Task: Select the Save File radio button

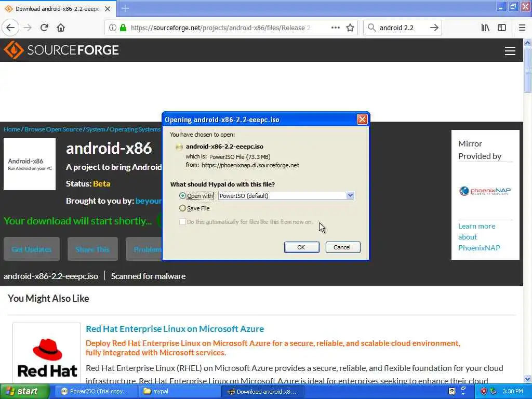Action: [182, 208]
